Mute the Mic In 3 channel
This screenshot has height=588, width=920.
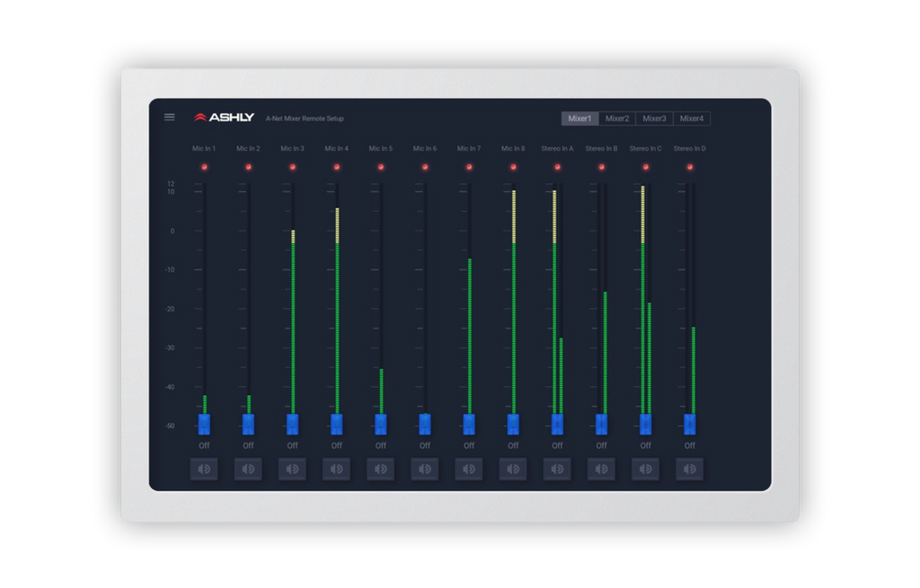292,469
